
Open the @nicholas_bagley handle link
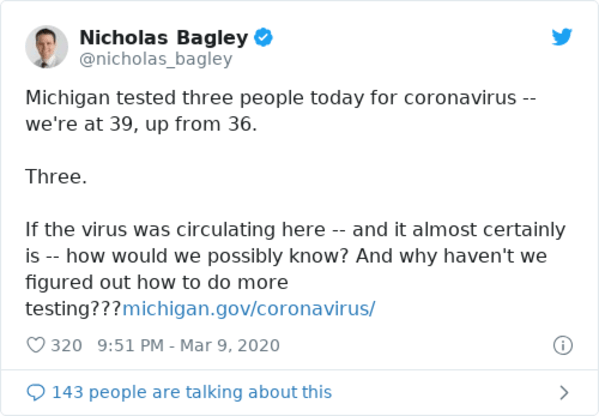(x=156, y=59)
